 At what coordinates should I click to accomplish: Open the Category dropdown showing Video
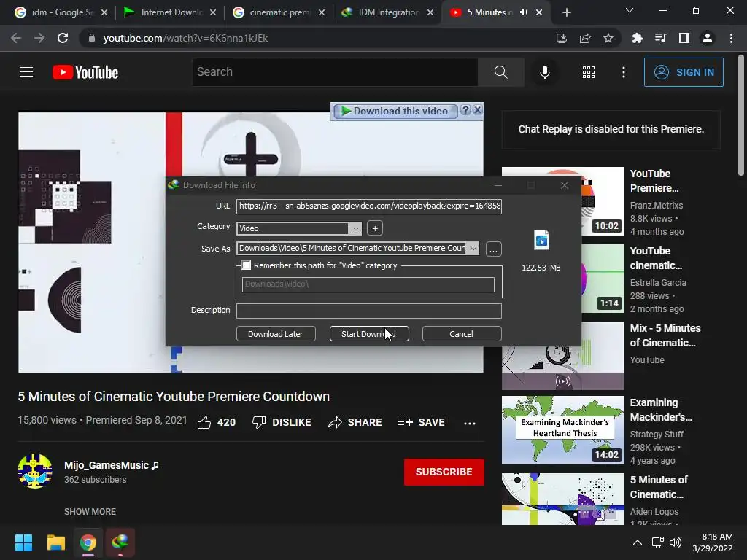tap(298, 228)
